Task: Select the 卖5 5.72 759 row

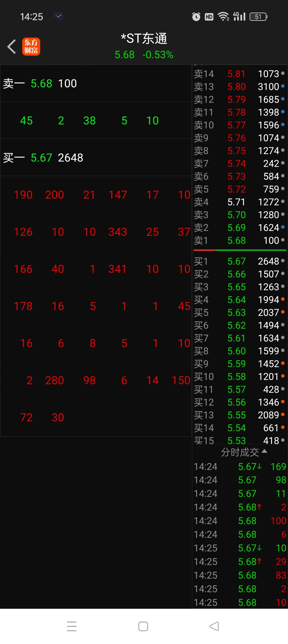Action: click(239, 189)
